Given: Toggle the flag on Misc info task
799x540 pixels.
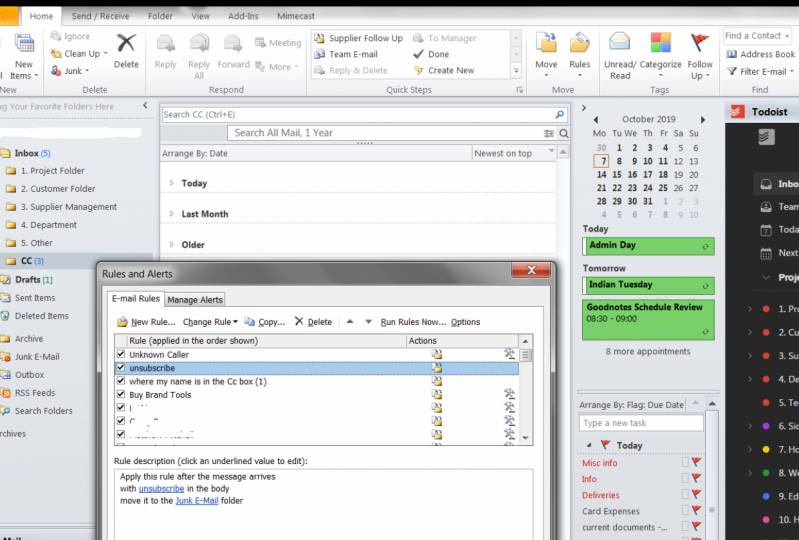Looking at the screenshot, I should point(696,462).
